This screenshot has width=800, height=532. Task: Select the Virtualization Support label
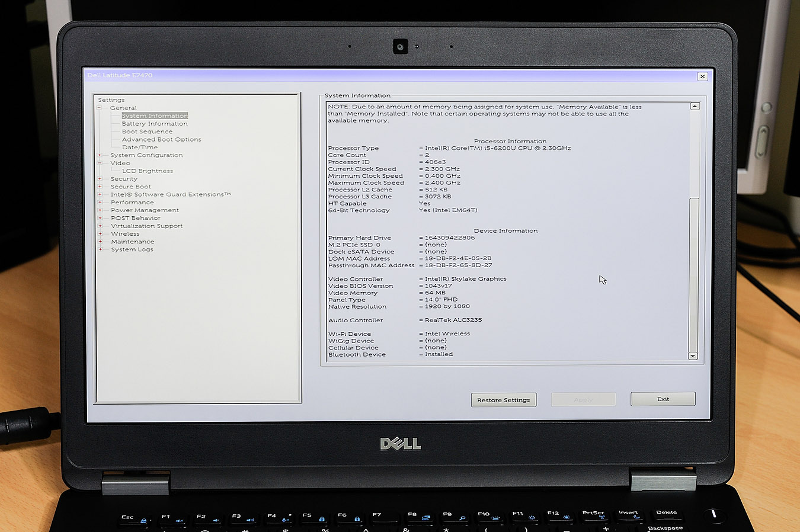[147, 226]
